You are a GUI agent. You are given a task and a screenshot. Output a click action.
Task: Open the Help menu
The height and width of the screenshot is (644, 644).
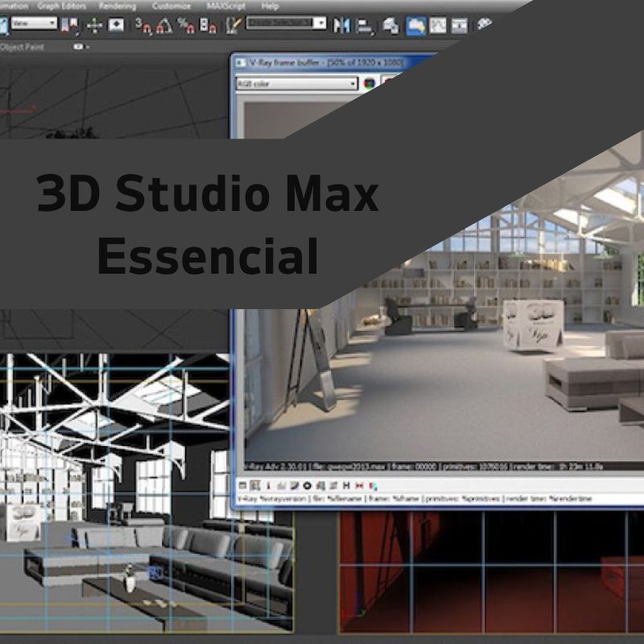point(270,6)
